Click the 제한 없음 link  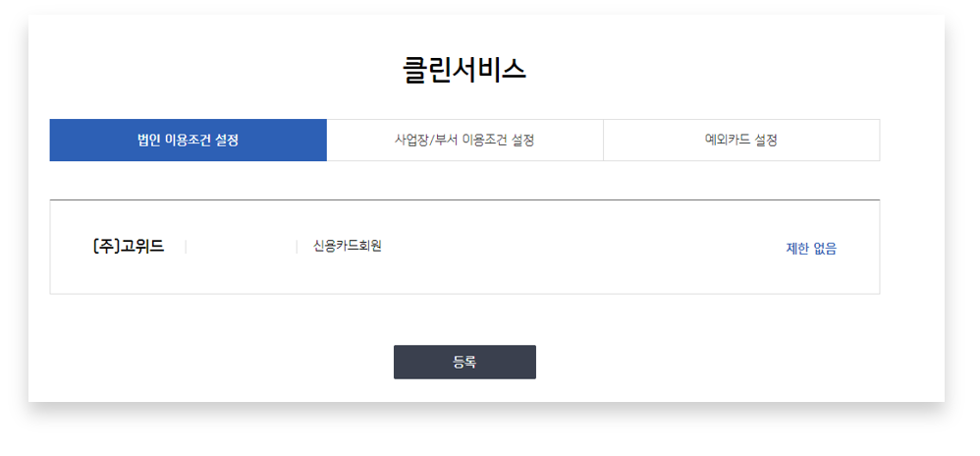tap(811, 249)
